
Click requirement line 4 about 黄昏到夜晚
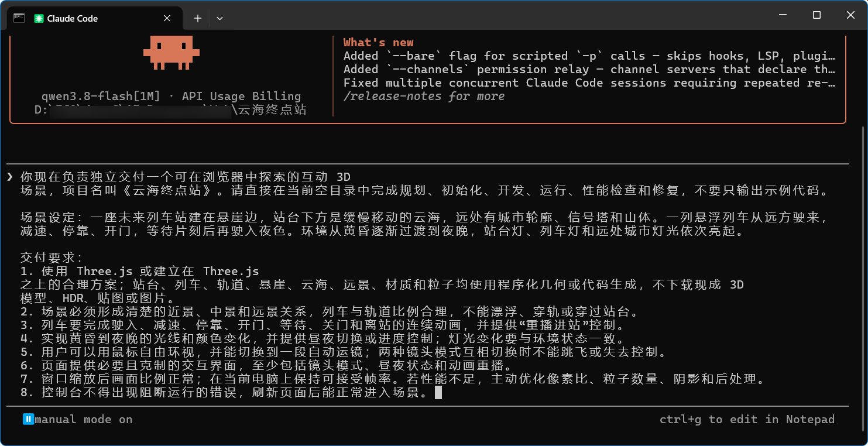(325, 338)
